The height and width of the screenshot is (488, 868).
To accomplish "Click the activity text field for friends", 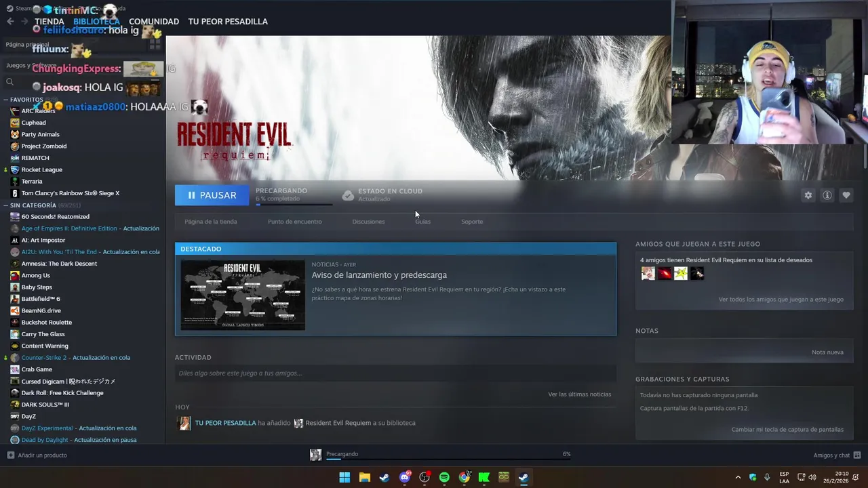I will (395, 373).
